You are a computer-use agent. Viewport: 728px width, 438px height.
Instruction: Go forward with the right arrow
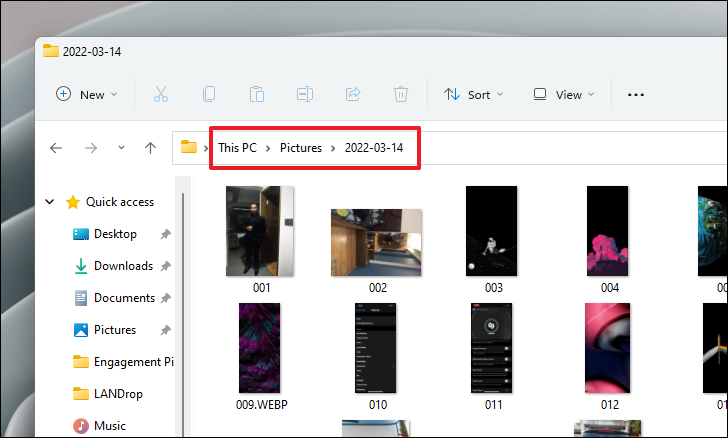(x=91, y=148)
